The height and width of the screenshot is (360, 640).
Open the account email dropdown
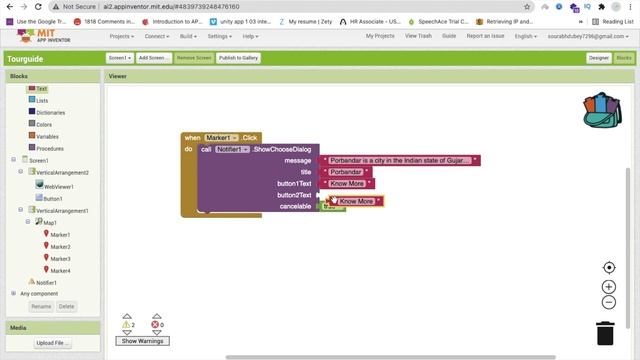point(588,36)
